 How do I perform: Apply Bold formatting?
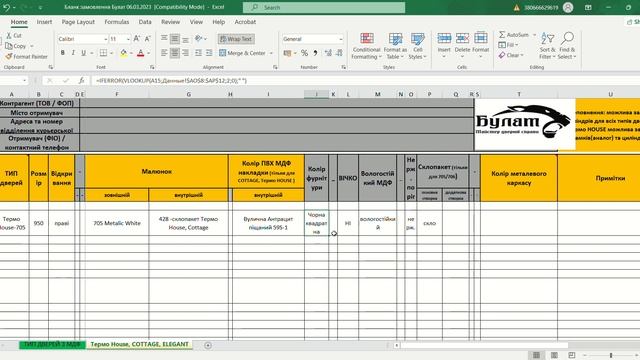(x=62, y=53)
